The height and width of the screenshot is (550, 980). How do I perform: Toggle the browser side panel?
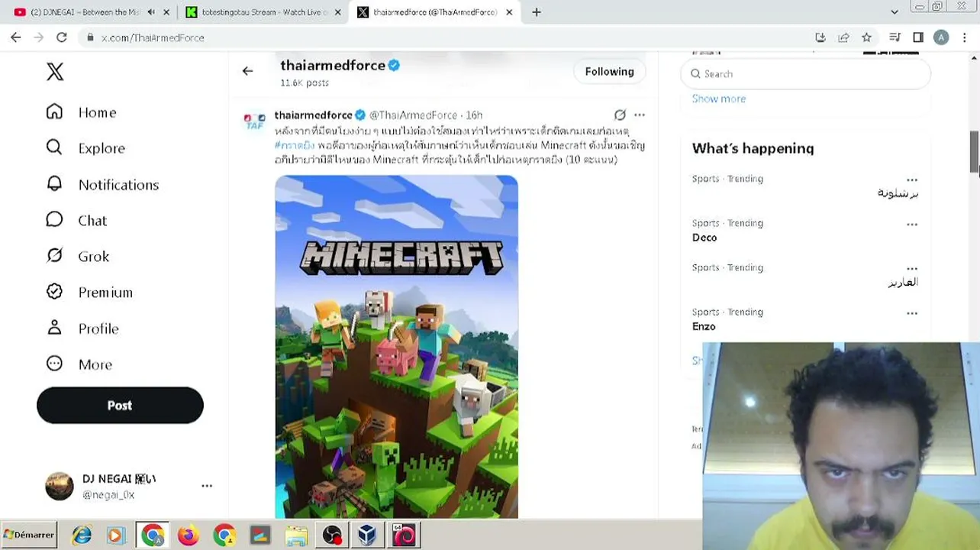click(x=918, y=37)
